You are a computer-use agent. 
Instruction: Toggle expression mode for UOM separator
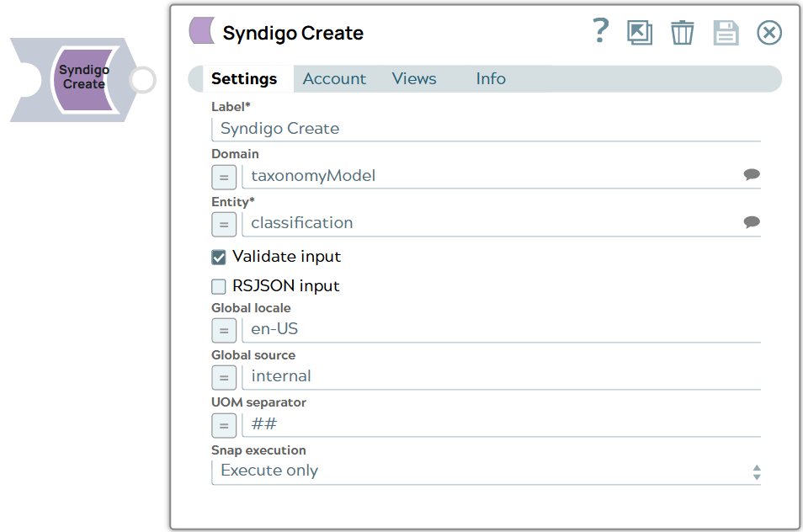(223, 425)
